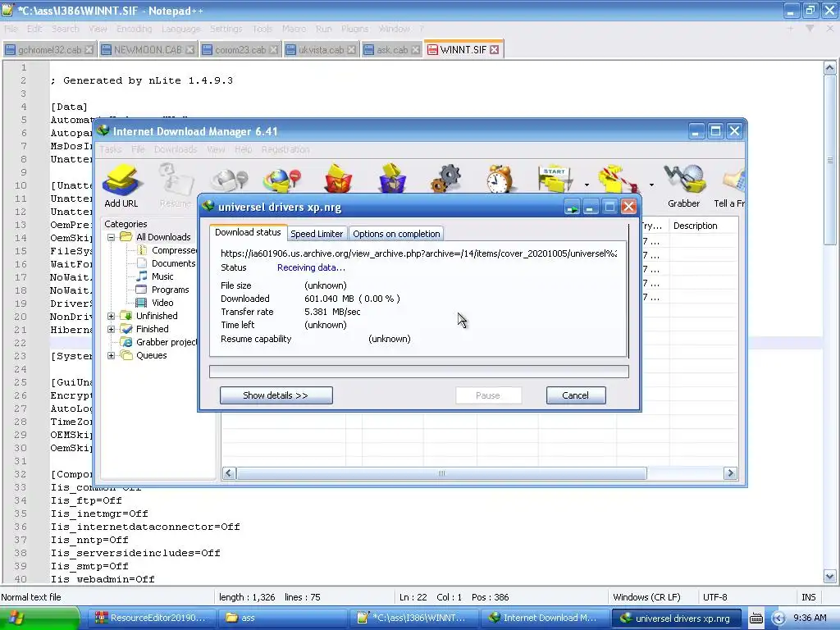Click the Description column header in IDM
Viewport: 840px width, 630px height.
click(x=703, y=226)
